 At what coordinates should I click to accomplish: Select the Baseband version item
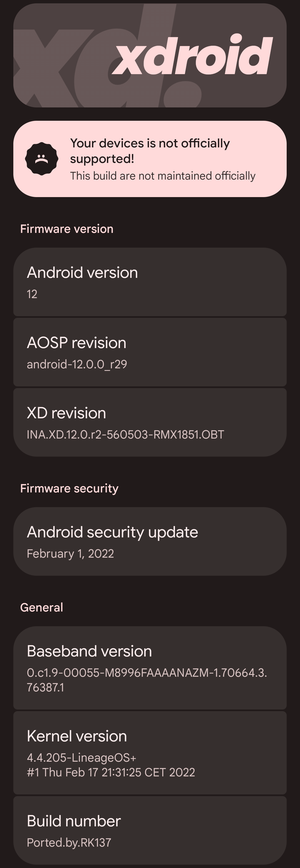[150, 668]
